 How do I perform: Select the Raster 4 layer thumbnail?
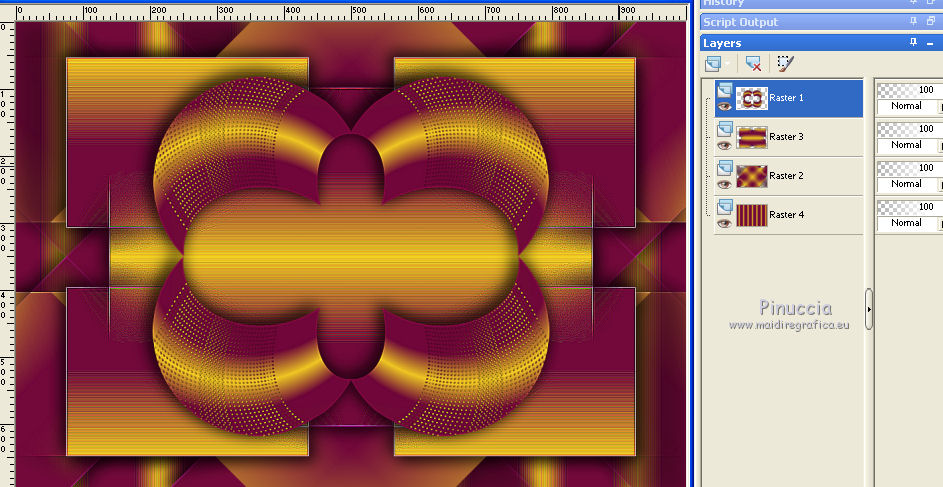751,215
